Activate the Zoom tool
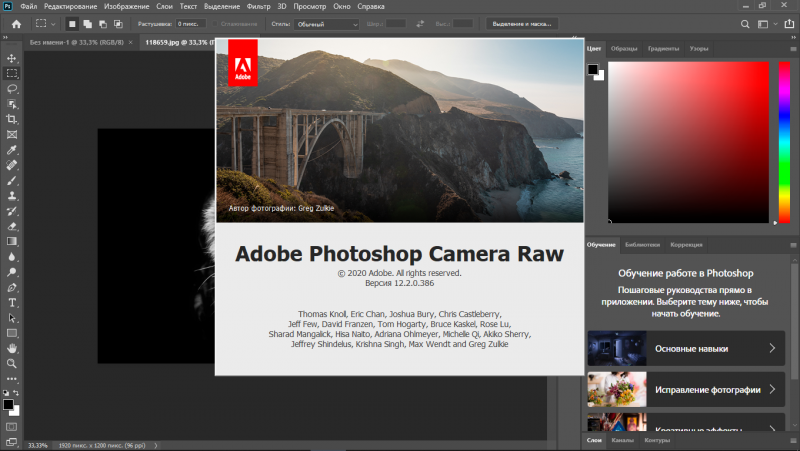The image size is (800, 451). point(12,363)
